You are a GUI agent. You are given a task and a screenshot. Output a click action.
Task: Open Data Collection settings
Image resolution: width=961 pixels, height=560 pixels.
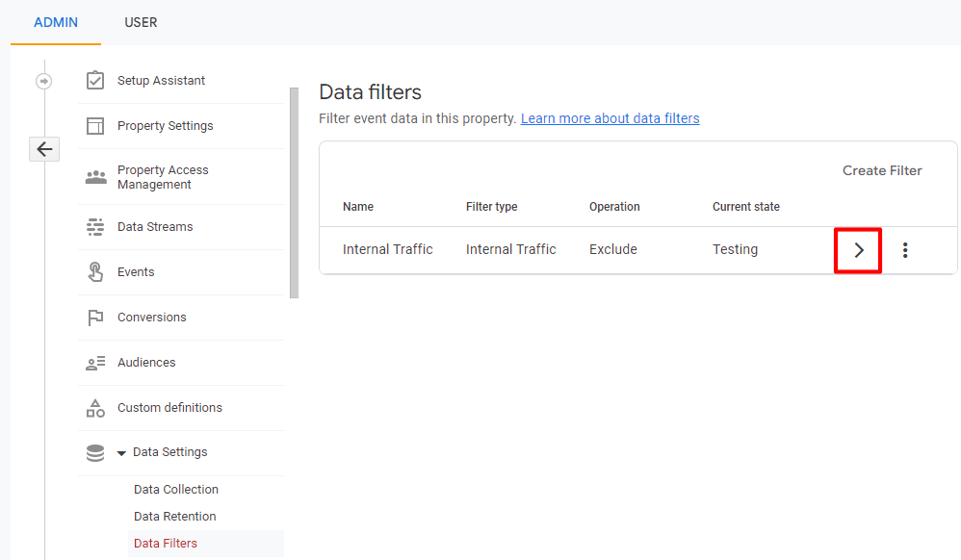click(x=176, y=489)
